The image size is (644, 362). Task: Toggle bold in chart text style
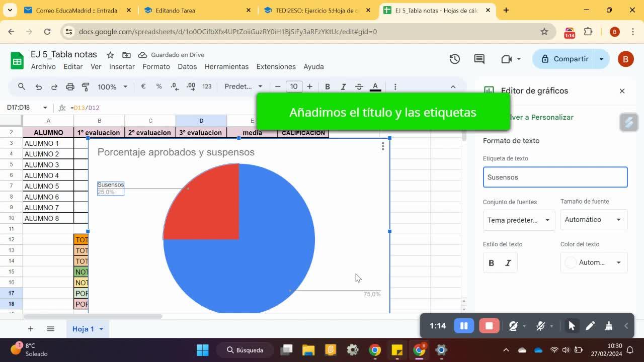pos(492,263)
